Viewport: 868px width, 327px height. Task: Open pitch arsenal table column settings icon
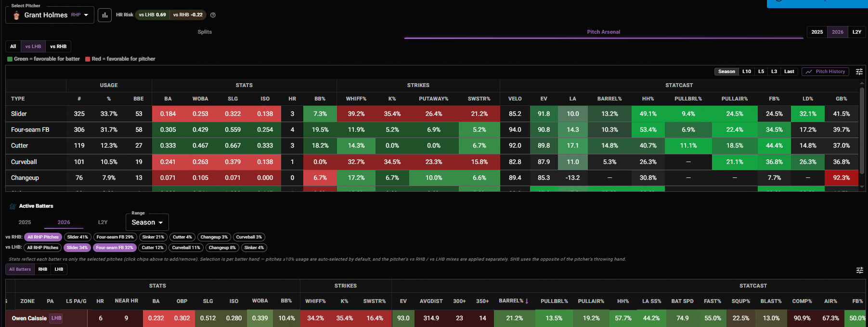[859, 72]
